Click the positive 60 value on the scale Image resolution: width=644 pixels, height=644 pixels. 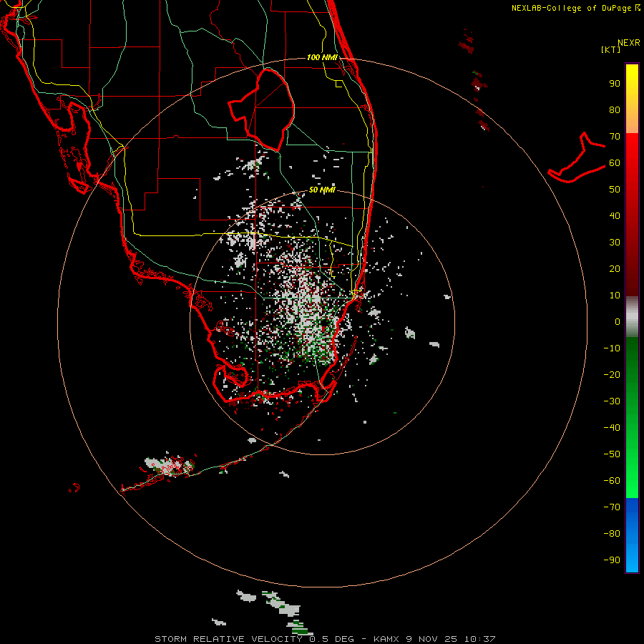pyautogui.click(x=615, y=163)
